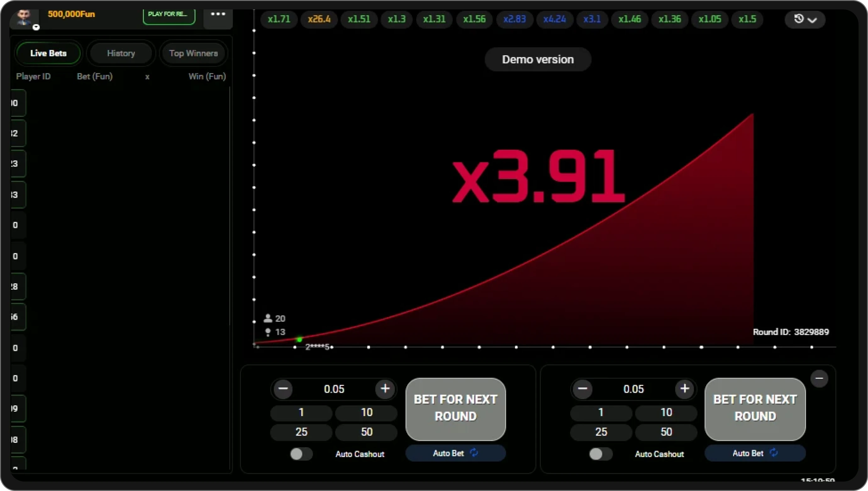Image resolution: width=868 pixels, height=491 pixels.
Task: Collapse the right betting panel
Action: (x=820, y=379)
